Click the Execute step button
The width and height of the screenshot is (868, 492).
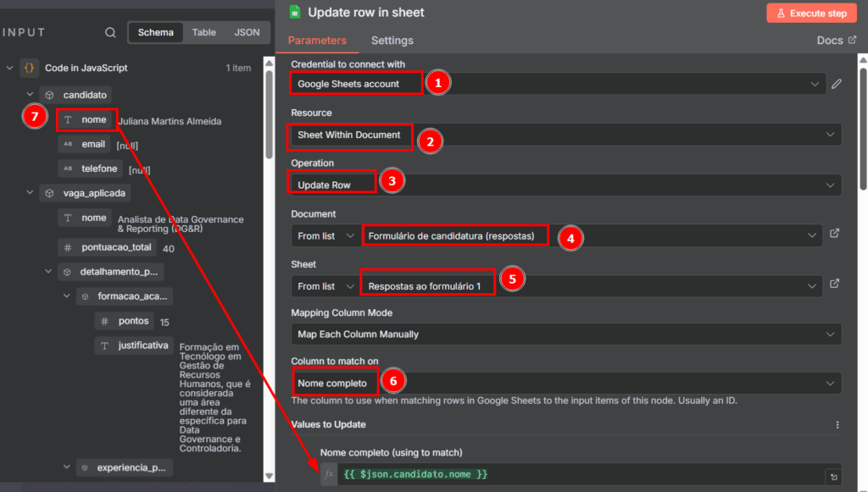[x=811, y=14]
